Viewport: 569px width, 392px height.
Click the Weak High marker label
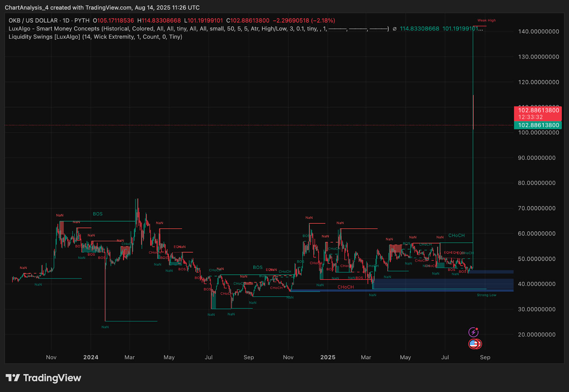tap(486, 20)
